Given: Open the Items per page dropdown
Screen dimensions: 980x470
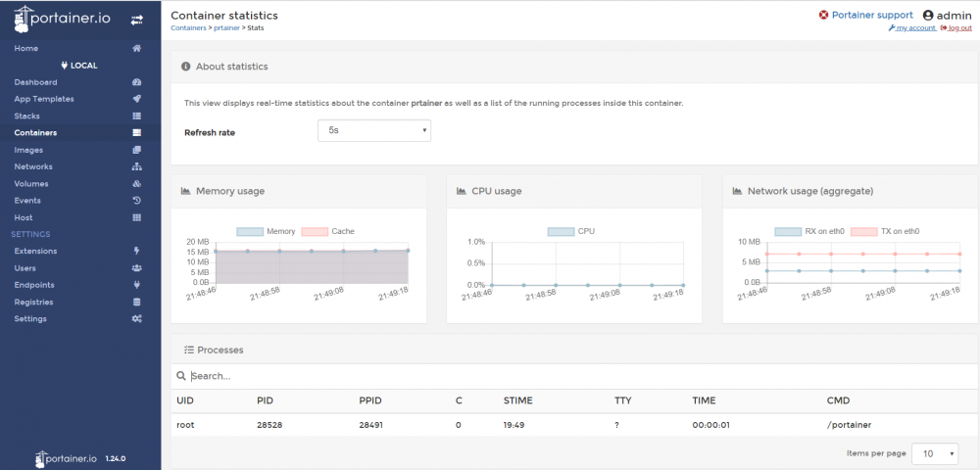Looking at the screenshot, I should tap(935, 453).
